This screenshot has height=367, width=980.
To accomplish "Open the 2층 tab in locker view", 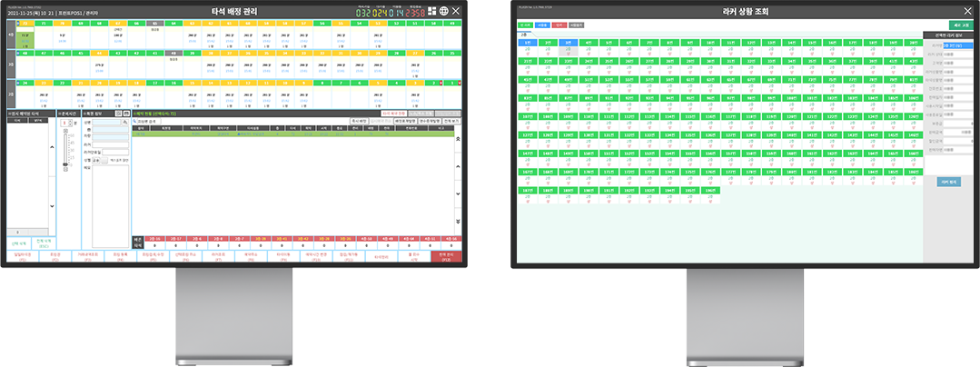I will point(521,34).
